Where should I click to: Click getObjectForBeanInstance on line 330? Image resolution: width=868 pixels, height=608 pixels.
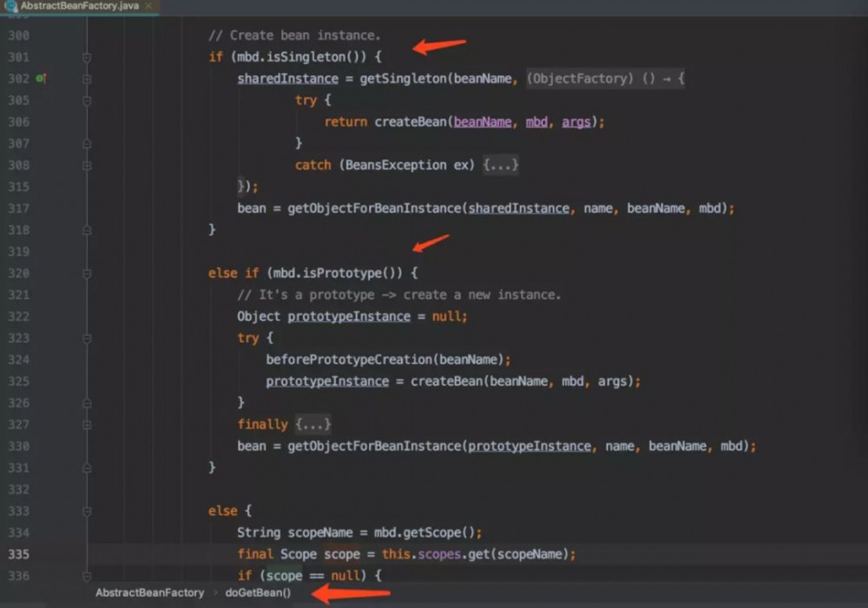374,446
